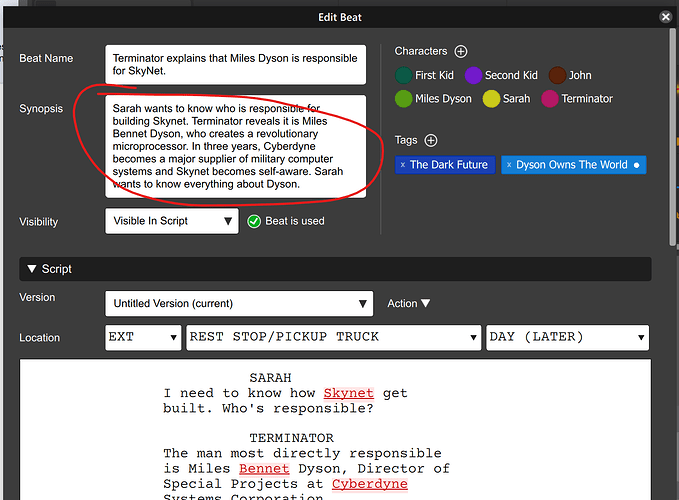Open the Visibility dropdown
679x500 pixels.
coord(171,221)
